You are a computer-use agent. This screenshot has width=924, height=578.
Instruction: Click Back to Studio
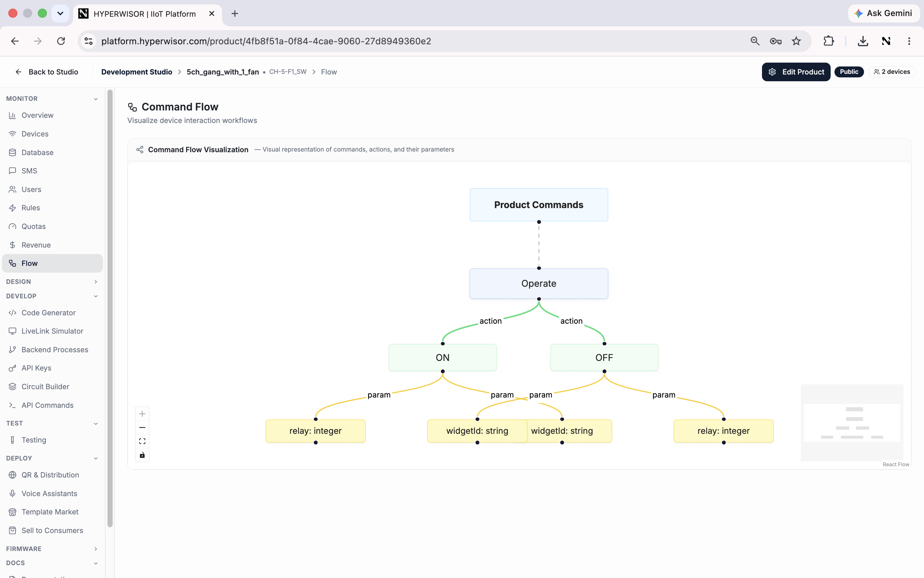pos(46,72)
